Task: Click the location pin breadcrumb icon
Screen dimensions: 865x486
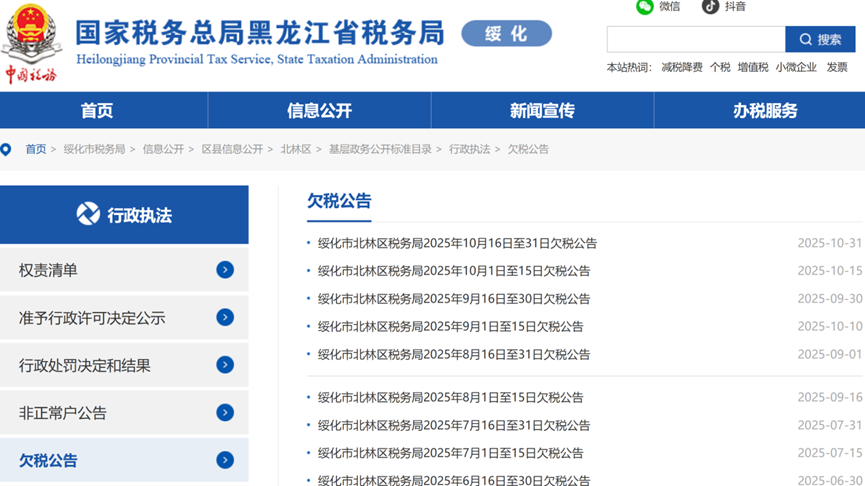Action: pos(6,149)
